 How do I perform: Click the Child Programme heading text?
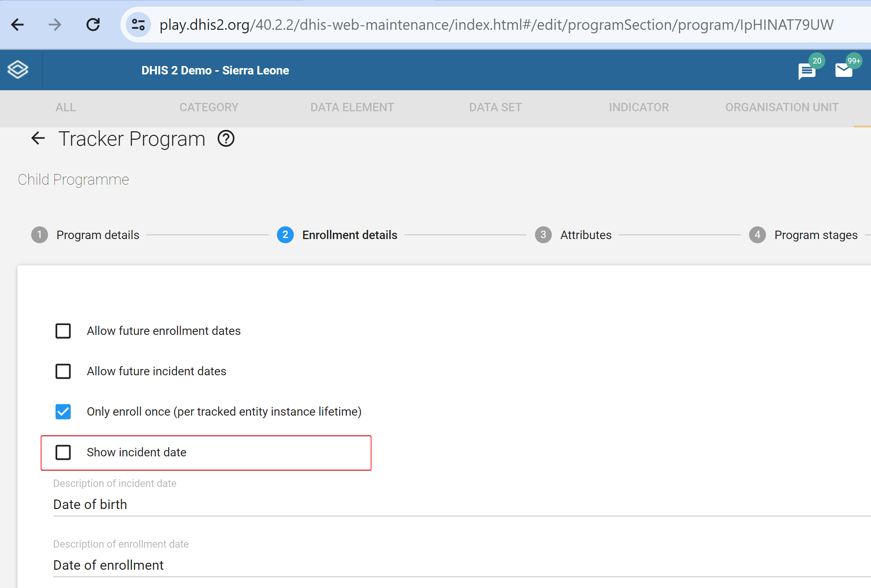(x=73, y=179)
